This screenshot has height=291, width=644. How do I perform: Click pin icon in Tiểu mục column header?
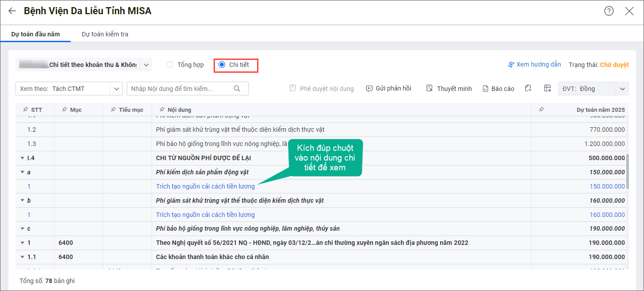tap(113, 110)
